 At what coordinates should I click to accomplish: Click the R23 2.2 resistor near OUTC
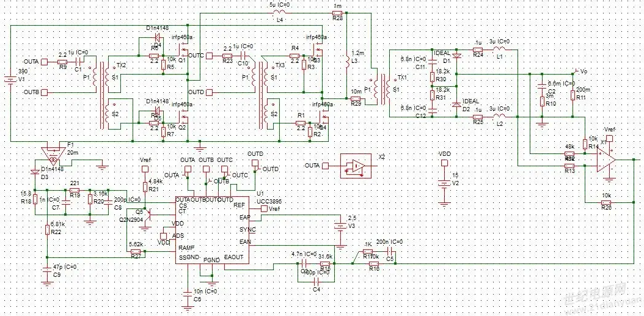pyautogui.click(x=227, y=54)
